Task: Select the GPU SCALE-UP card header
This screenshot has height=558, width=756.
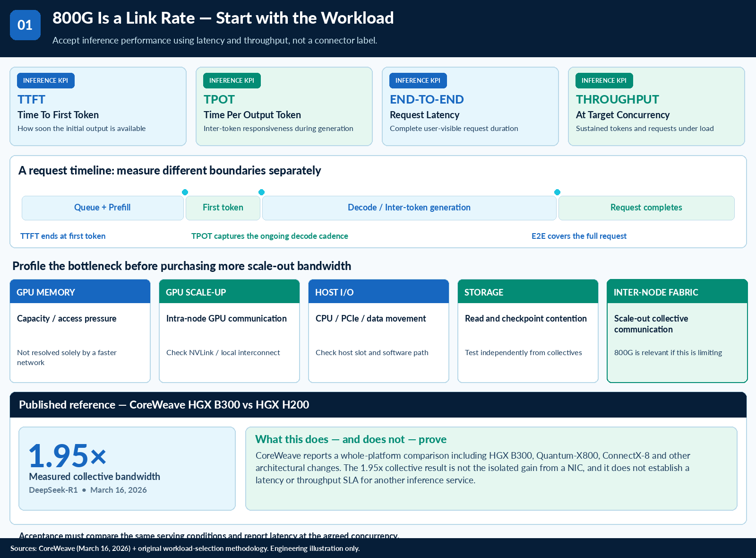Action: 230,292
